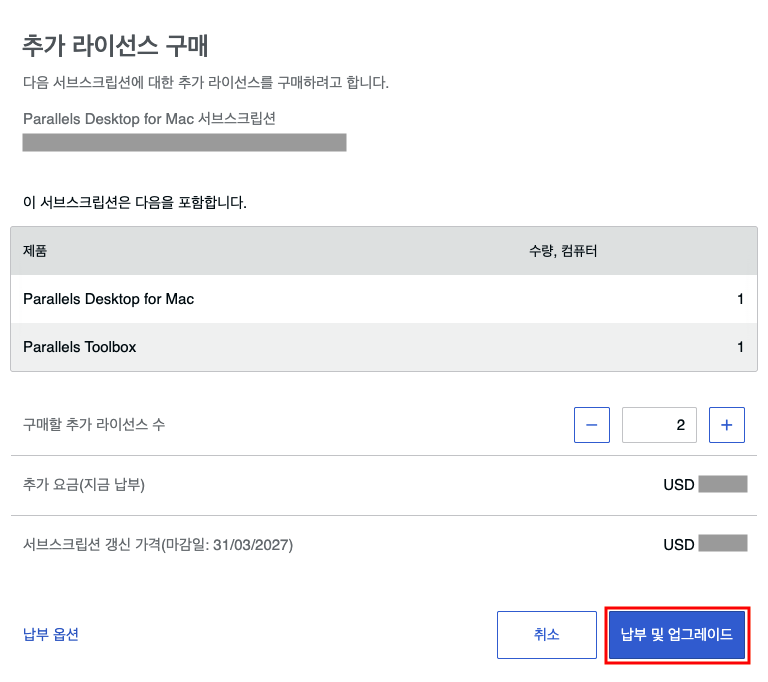This screenshot has height=682, width=768.
Task: Click the 수량, 컴퓨터 column header
Action: tap(563, 251)
